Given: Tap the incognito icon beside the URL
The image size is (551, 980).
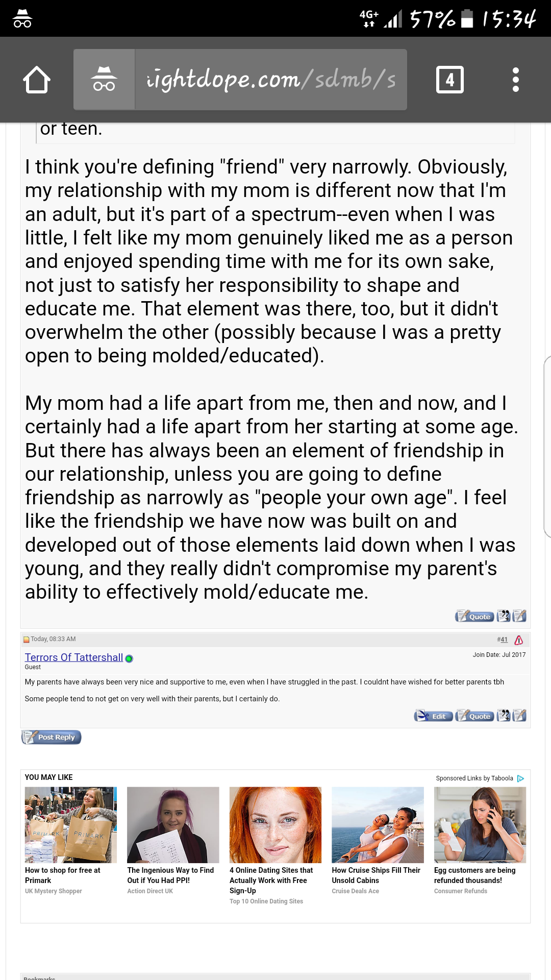Looking at the screenshot, I should pos(104,80).
